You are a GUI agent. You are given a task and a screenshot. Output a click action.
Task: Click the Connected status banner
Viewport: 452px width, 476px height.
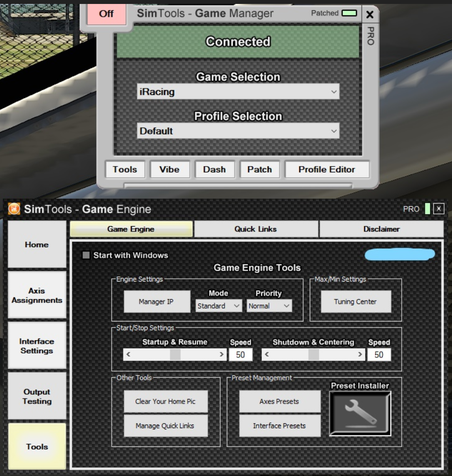coord(238,42)
